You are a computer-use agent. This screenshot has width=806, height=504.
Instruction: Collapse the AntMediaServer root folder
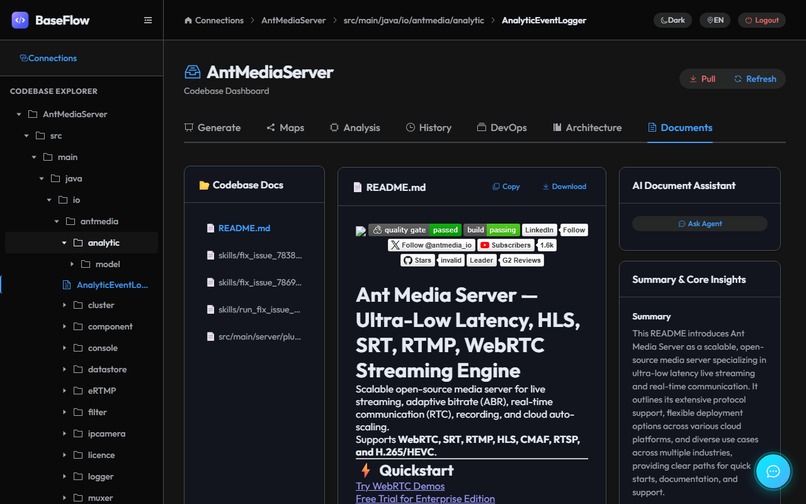tap(19, 114)
